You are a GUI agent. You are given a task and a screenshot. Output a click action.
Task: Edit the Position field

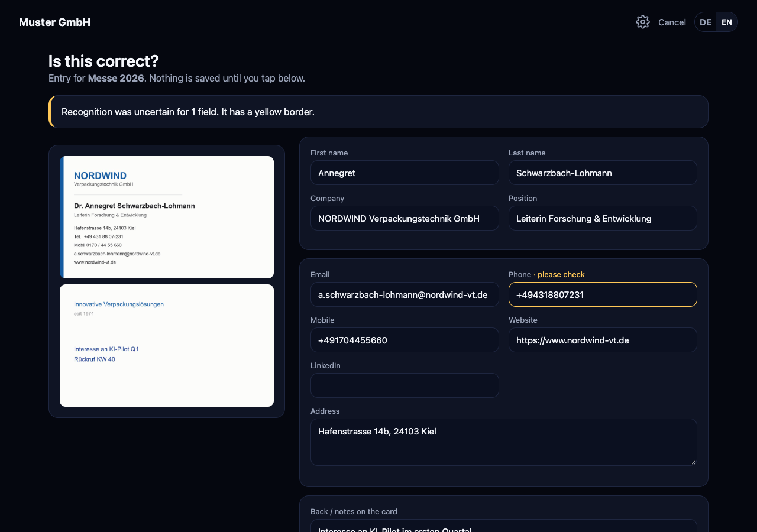coord(603,218)
